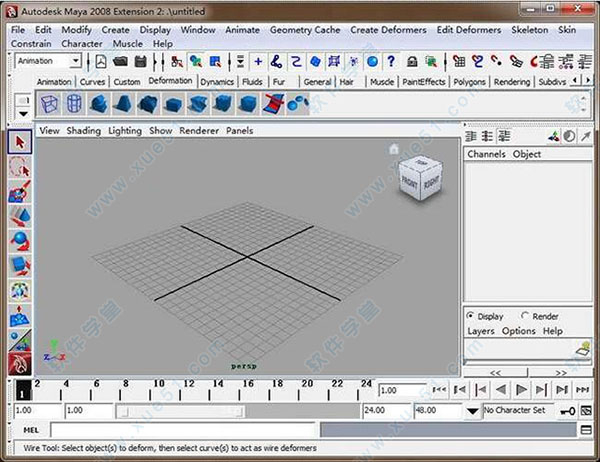Create a new scene with page icon
600x462 pixels.
[101, 61]
